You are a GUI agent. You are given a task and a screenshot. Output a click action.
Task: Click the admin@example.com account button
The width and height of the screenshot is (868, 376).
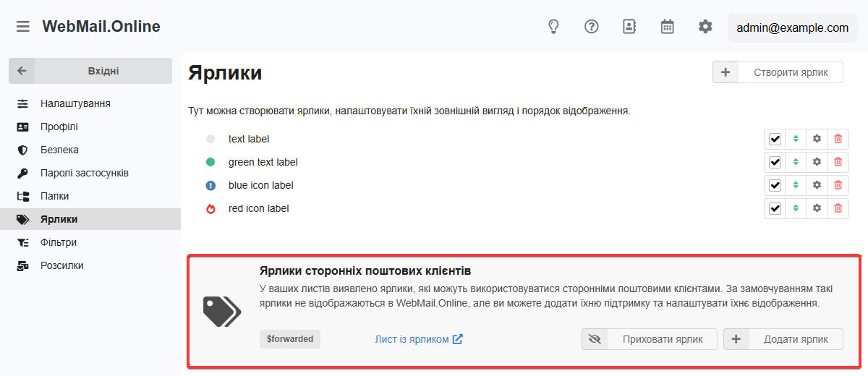[792, 28]
